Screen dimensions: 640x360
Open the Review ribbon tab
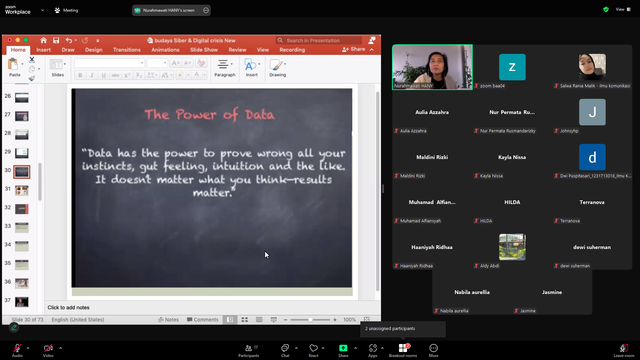237,50
